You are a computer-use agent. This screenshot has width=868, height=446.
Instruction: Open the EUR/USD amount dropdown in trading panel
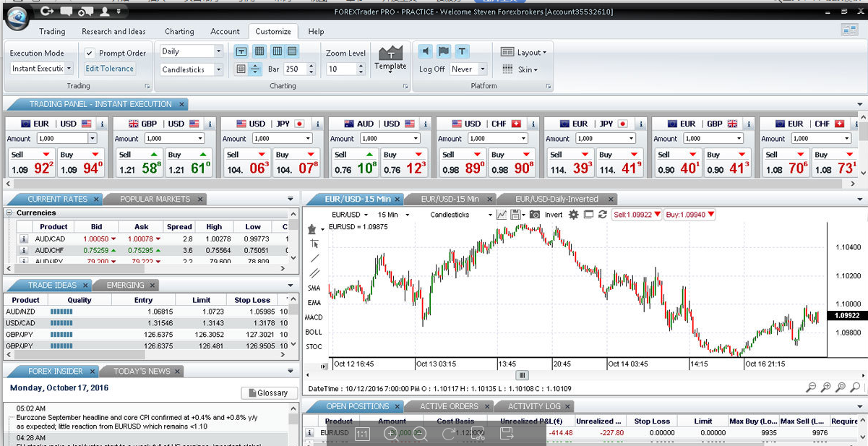92,138
